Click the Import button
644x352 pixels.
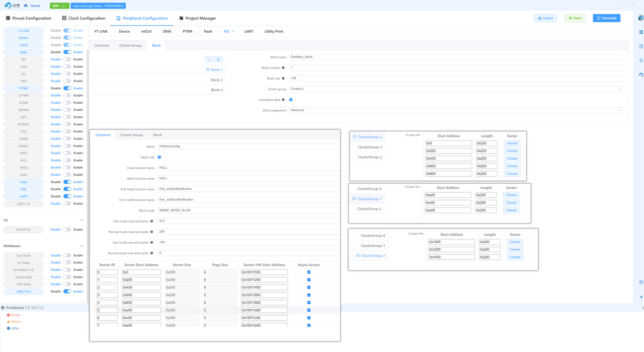pos(545,18)
